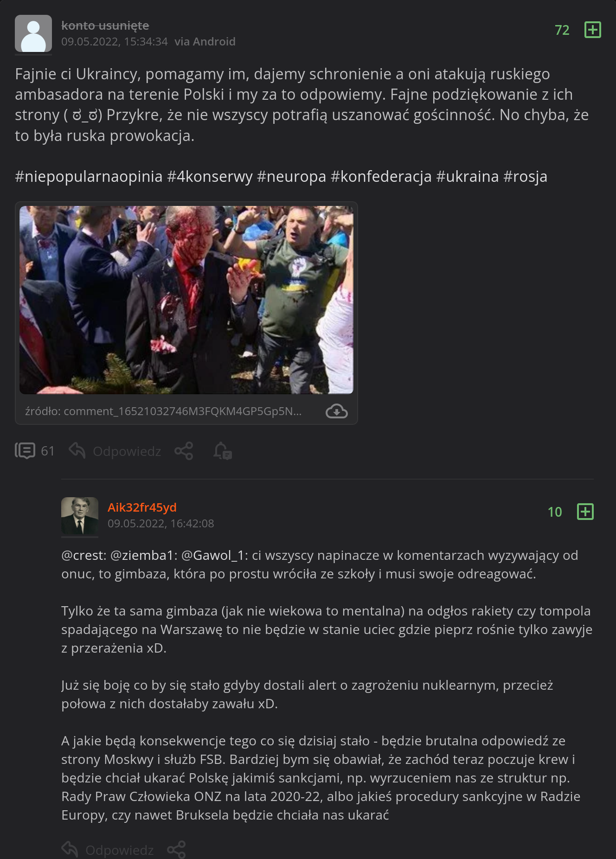This screenshot has width=616, height=859.
Task: Reply to the main post with Odpowiedz
Action: [115, 451]
